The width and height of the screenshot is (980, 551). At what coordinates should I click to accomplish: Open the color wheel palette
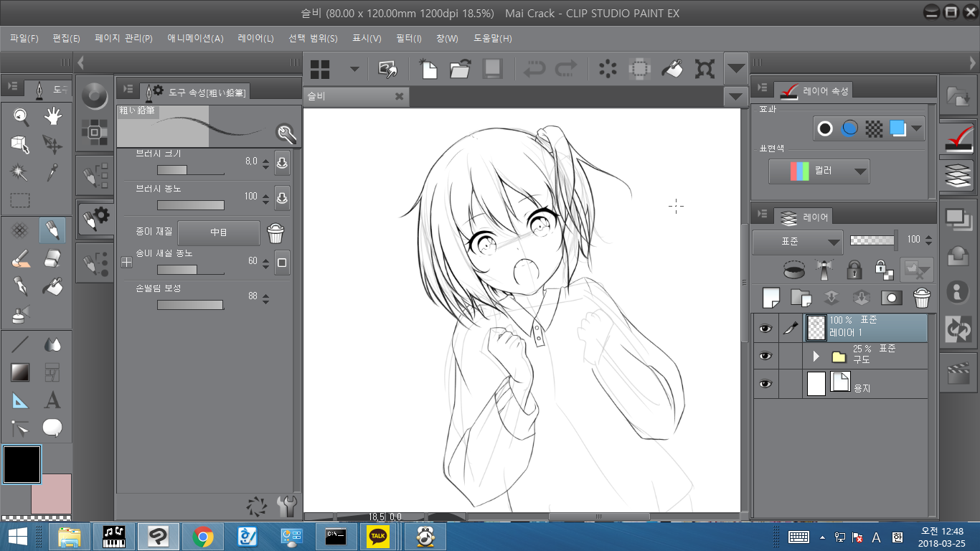[94, 95]
